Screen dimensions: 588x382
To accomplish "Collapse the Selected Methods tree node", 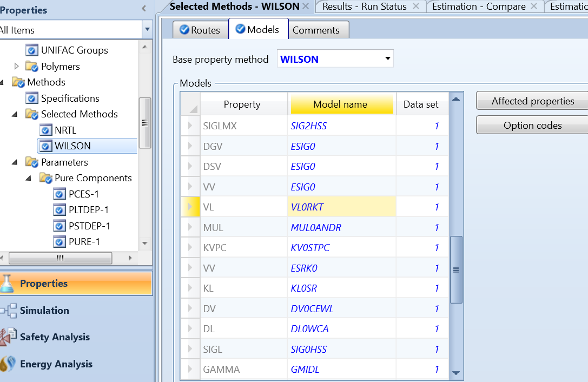I will (15, 114).
